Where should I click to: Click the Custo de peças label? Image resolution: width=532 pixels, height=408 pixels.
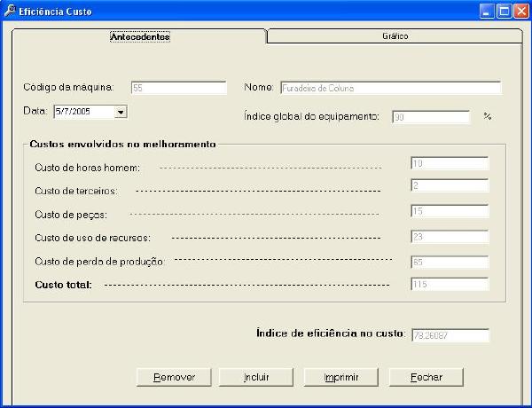click(71, 215)
